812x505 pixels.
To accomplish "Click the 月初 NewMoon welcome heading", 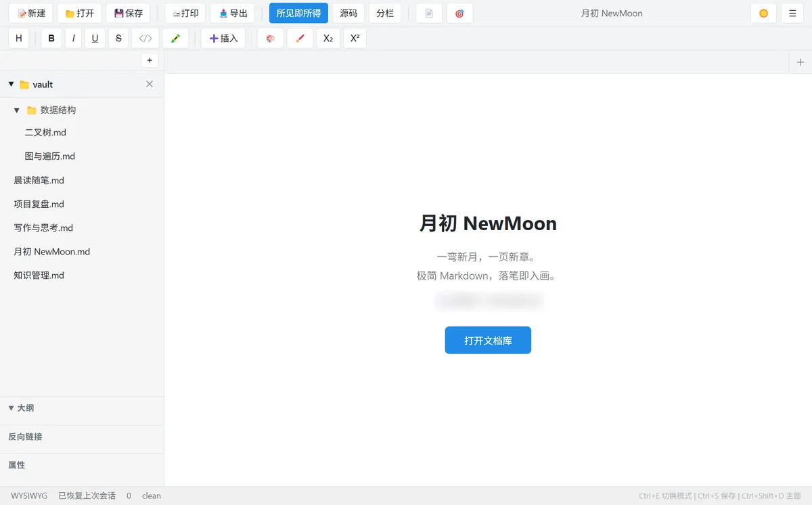I will (488, 223).
